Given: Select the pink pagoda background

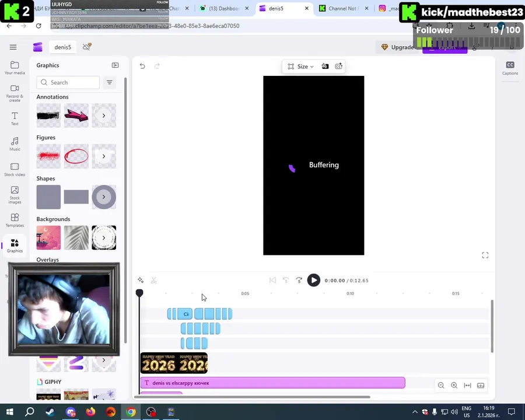Looking at the screenshot, I should click(x=48, y=238).
